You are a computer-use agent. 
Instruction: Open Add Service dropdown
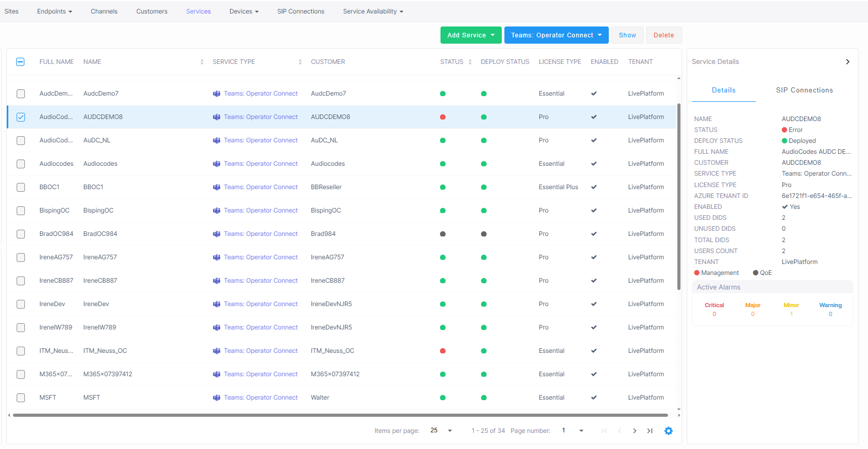coord(471,35)
